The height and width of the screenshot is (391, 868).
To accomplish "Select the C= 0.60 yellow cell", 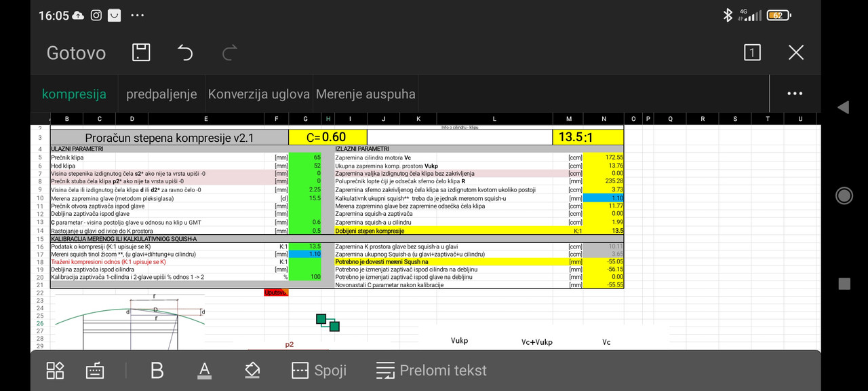I will tap(328, 137).
